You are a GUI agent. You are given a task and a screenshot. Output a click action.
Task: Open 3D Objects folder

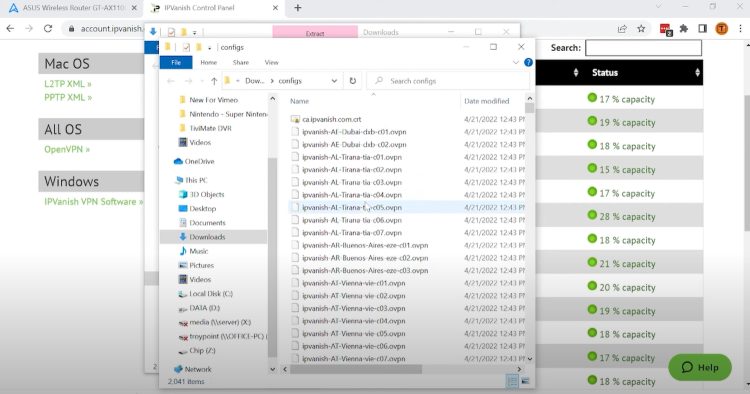pos(206,194)
